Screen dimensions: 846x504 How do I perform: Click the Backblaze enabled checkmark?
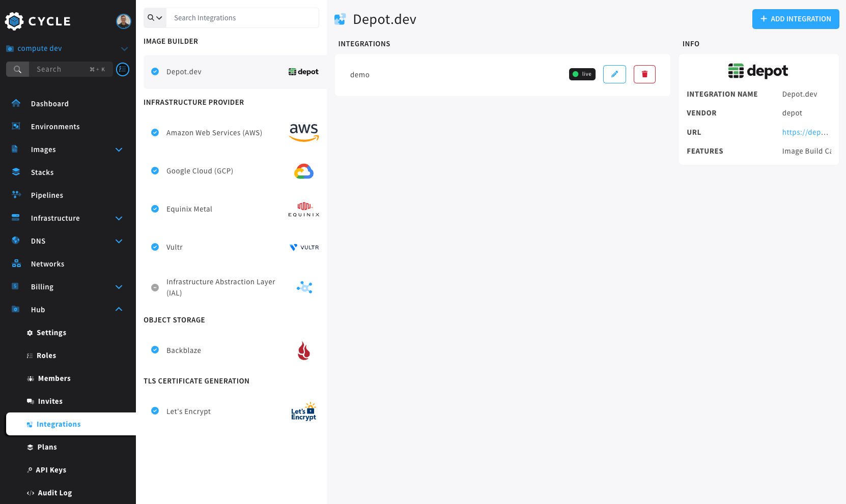coord(155,350)
